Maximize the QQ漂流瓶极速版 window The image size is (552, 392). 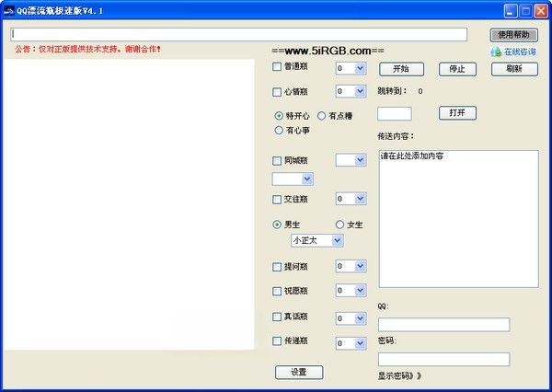click(x=526, y=11)
